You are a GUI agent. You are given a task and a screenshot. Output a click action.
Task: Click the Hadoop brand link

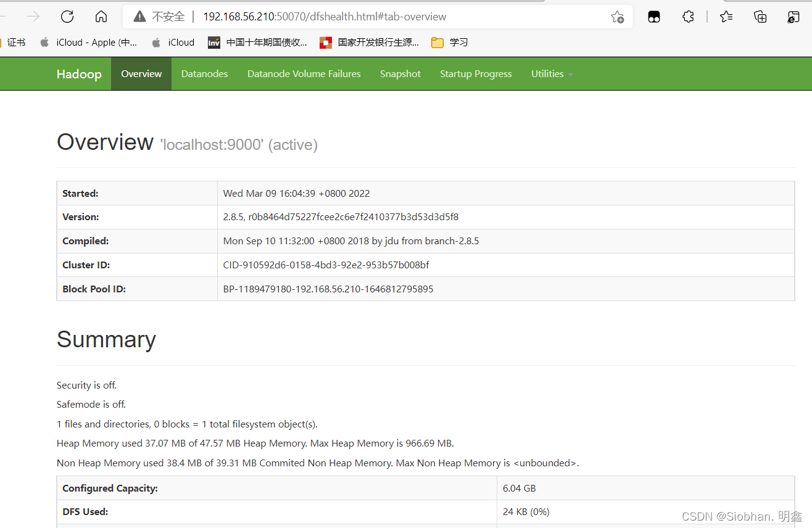click(x=79, y=74)
